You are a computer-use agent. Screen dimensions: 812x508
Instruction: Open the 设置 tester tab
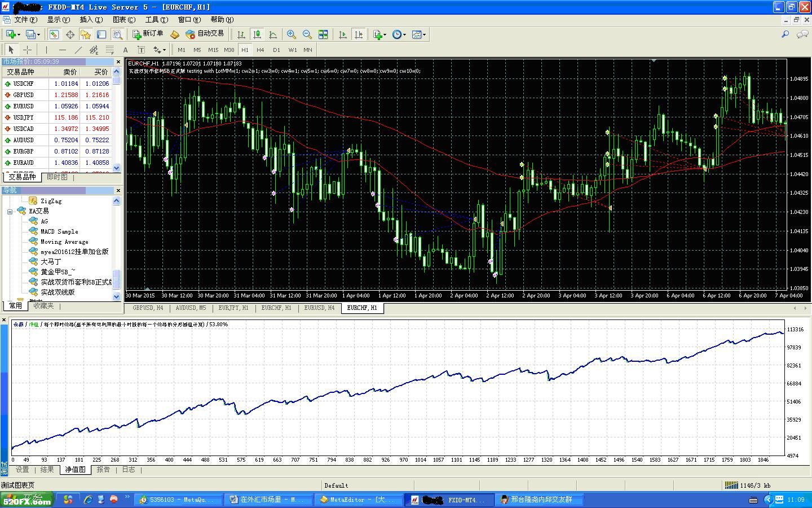(x=22, y=470)
